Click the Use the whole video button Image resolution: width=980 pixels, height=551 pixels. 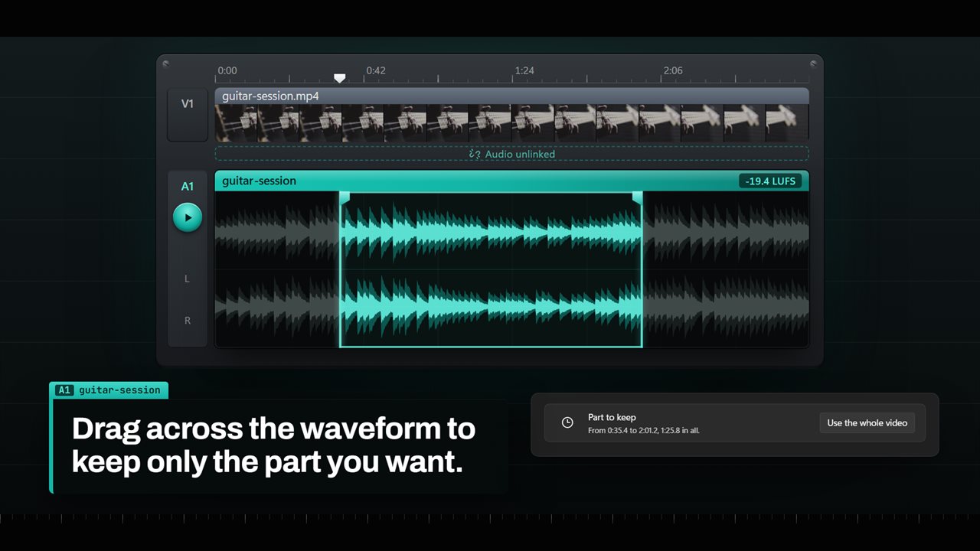pos(867,423)
